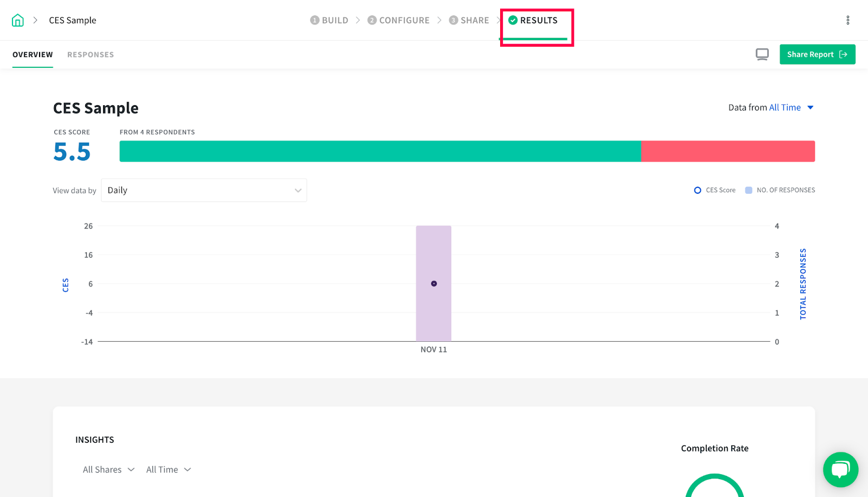The height and width of the screenshot is (497, 868).
Task: Open the presentation mode monitor icon
Action: pyautogui.click(x=762, y=54)
